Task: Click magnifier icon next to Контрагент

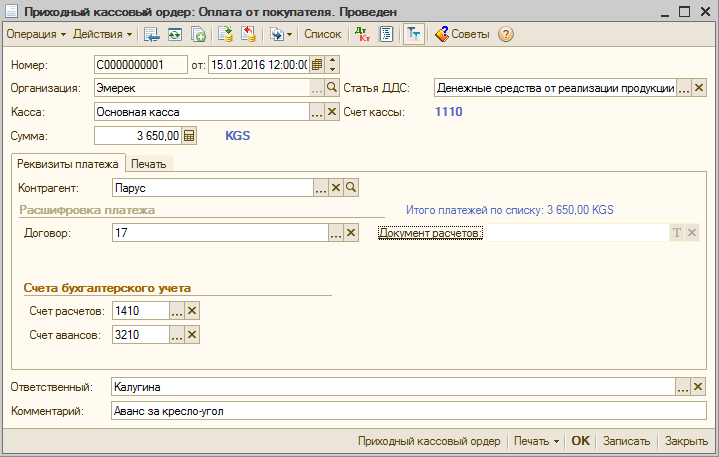Action: 351,187
